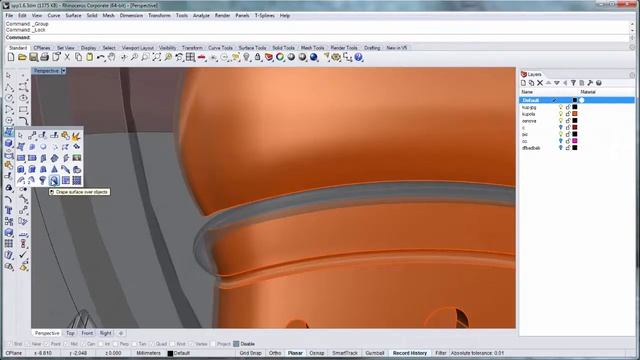The width and height of the screenshot is (640, 360).
Task: Click the New Layer icon in Layers panel
Action: pyautogui.click(x=524, y=83)
